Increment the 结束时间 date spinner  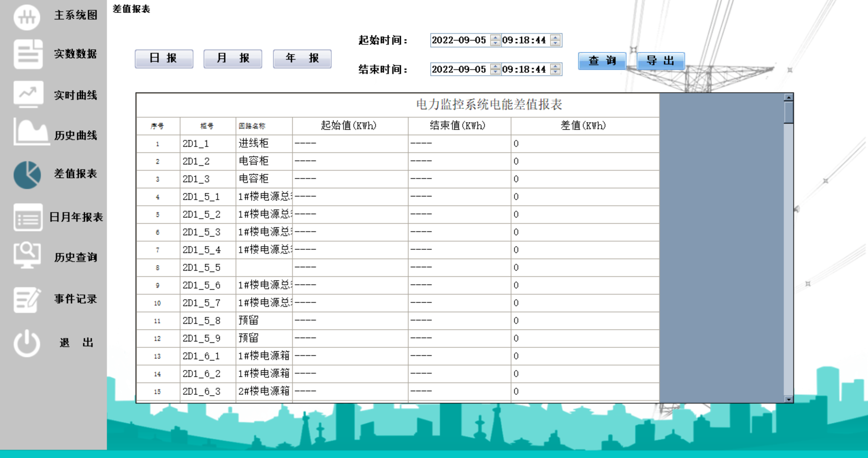pyautogui.click(x=496, y=67)
